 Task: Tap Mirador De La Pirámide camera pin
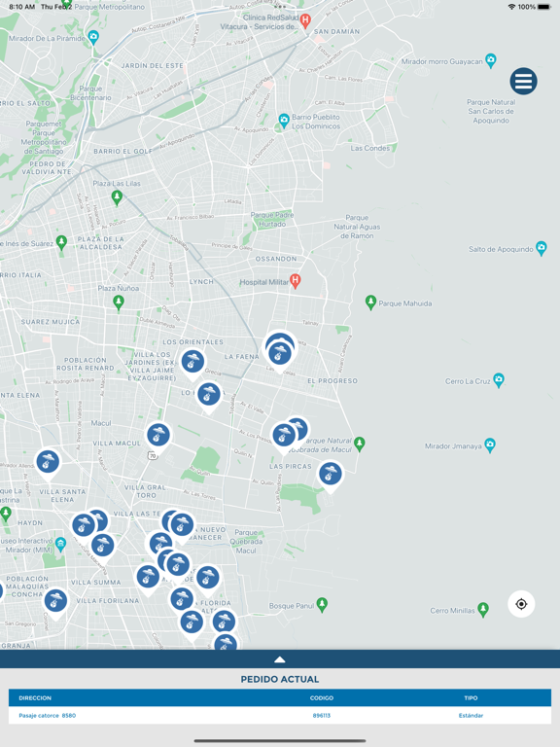click(x=93, y=37)
